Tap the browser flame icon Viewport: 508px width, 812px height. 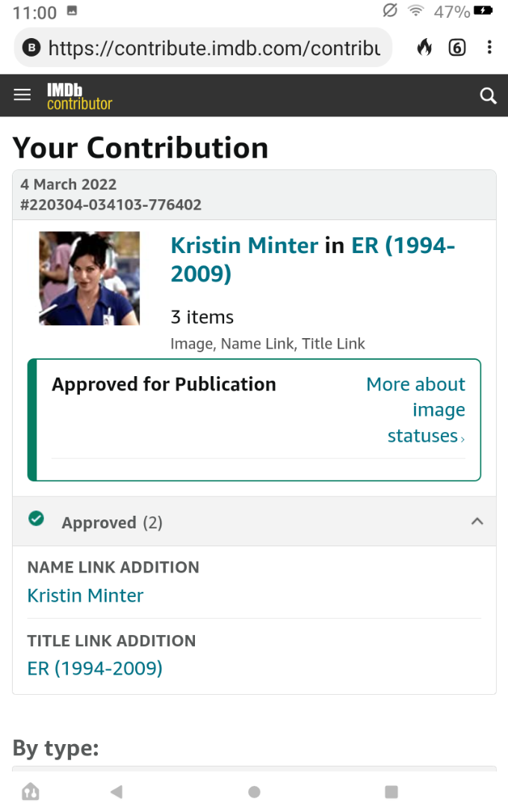(x=424, y=49)
